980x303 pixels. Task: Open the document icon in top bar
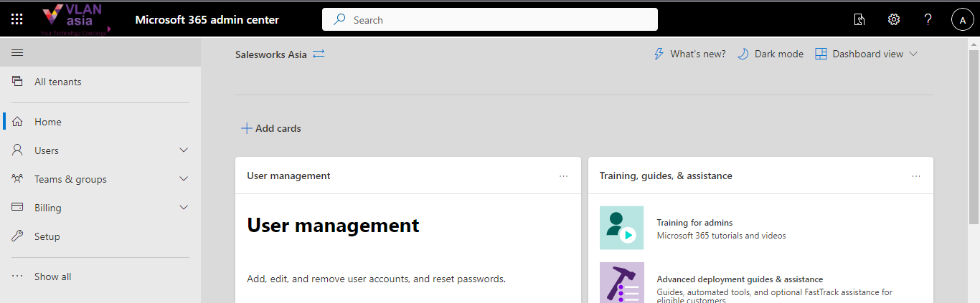point(859,19)
